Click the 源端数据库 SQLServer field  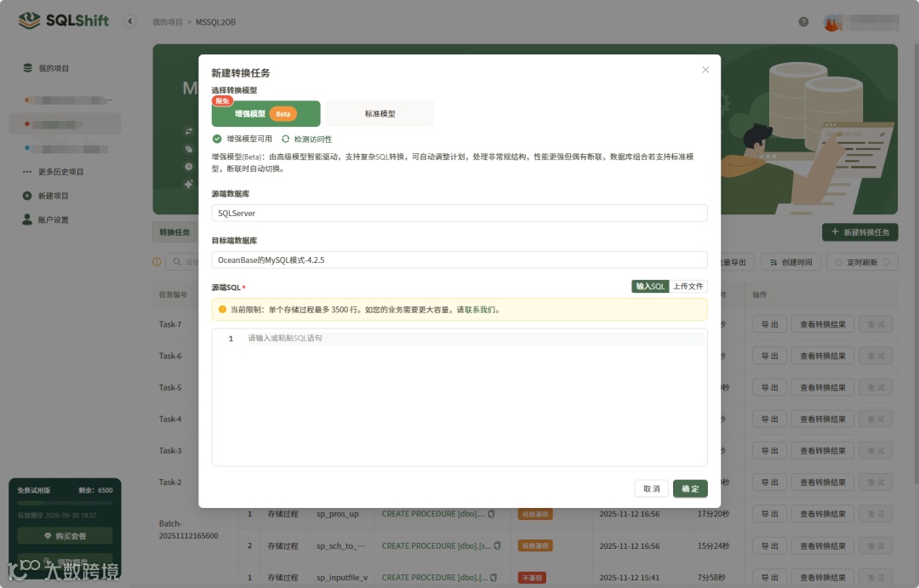(459, 213)
